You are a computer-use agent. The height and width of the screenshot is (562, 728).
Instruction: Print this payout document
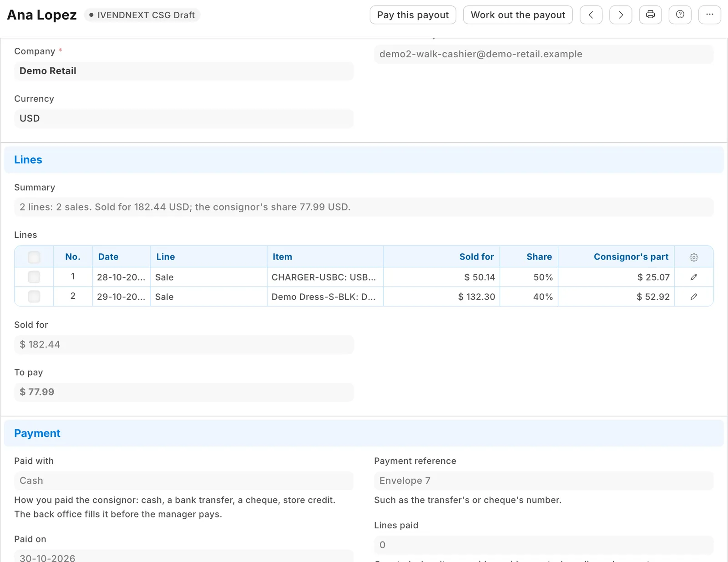click(x=651, y=15)
